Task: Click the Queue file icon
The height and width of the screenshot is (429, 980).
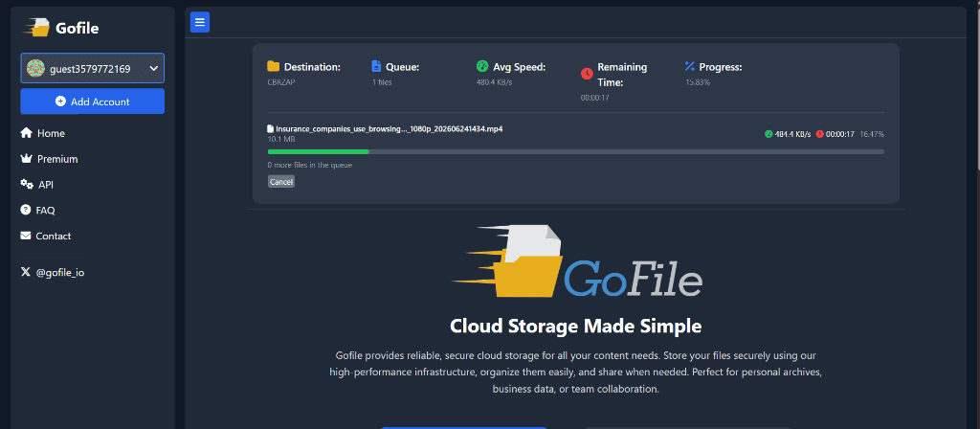Action: [376, 66]
